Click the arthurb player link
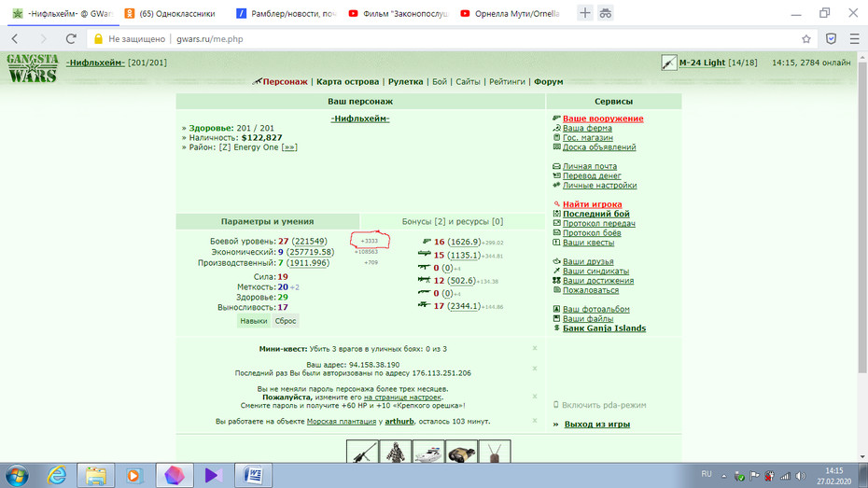 tap(399, 421)
